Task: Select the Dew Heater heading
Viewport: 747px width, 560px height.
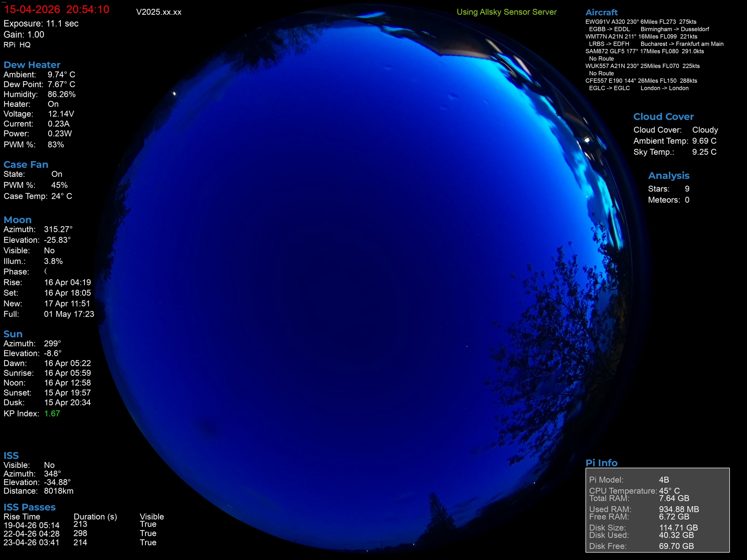Action: 32,65
